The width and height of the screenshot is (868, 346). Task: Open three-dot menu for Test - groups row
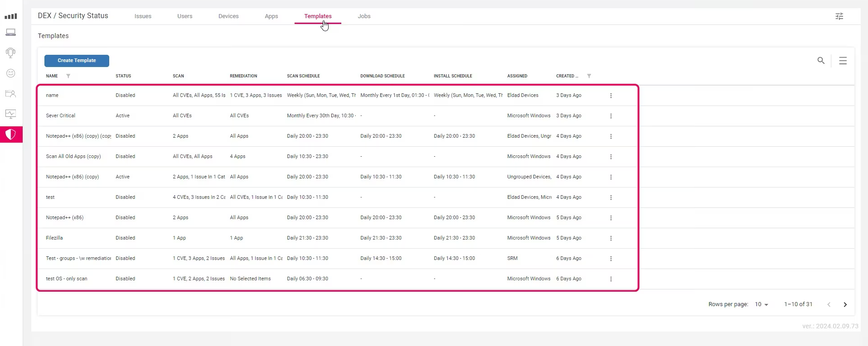coord(611,259)
